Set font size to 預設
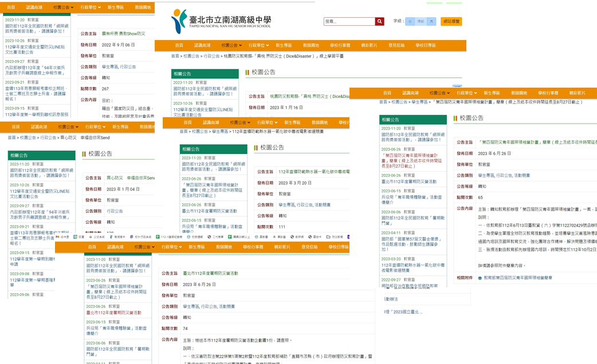The image size is (597, 364). [421, 22]
